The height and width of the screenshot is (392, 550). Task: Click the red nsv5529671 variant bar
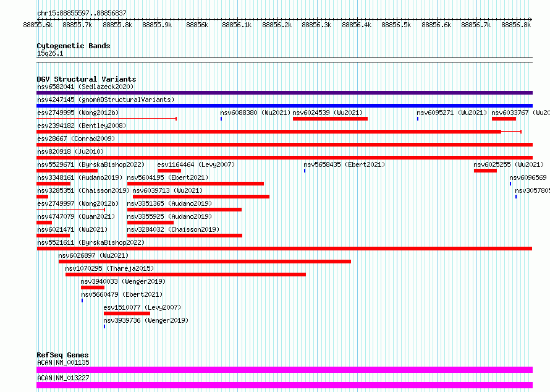point(67,171)
